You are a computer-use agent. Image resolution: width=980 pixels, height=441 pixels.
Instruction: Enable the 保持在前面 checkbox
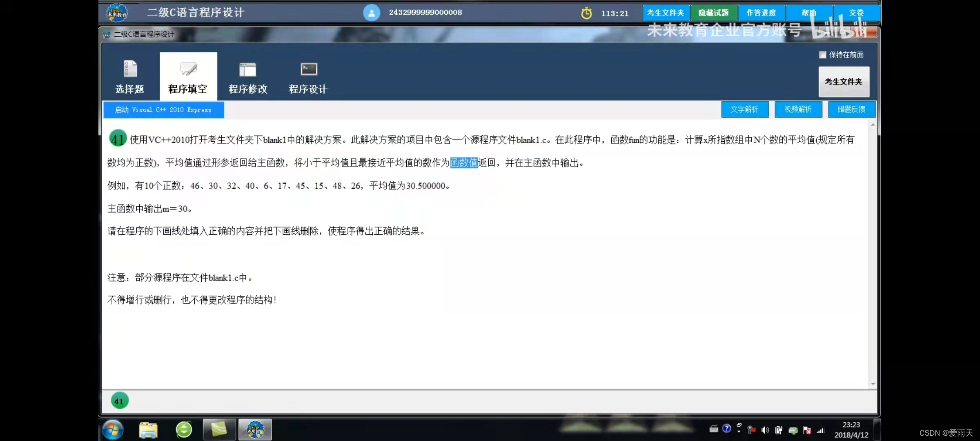click(823, 55)
